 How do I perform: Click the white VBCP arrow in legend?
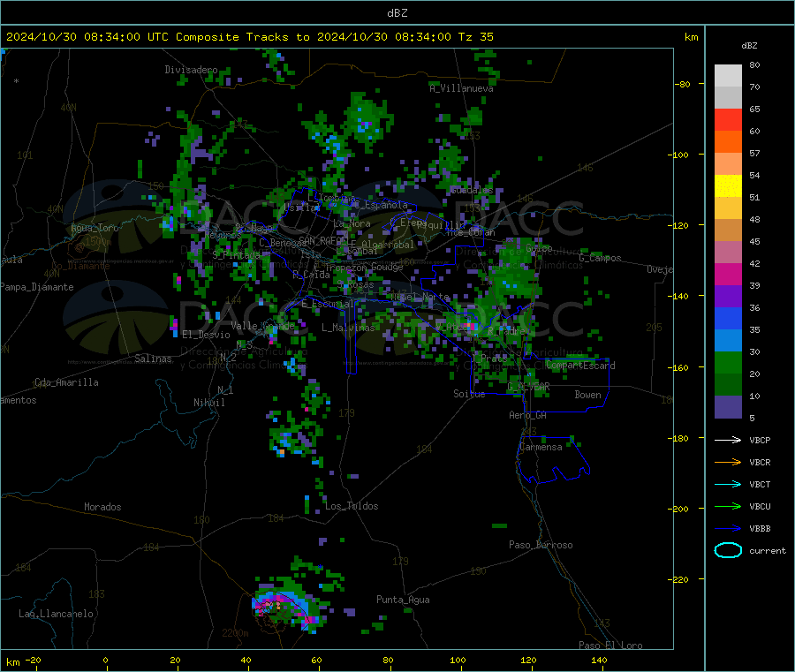coord(728,440)
